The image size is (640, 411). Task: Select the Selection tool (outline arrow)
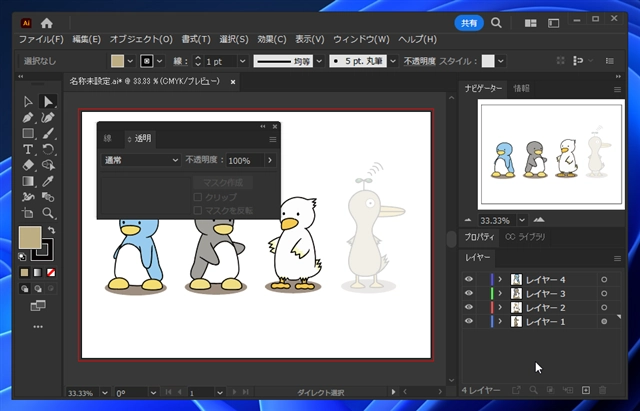28,101
